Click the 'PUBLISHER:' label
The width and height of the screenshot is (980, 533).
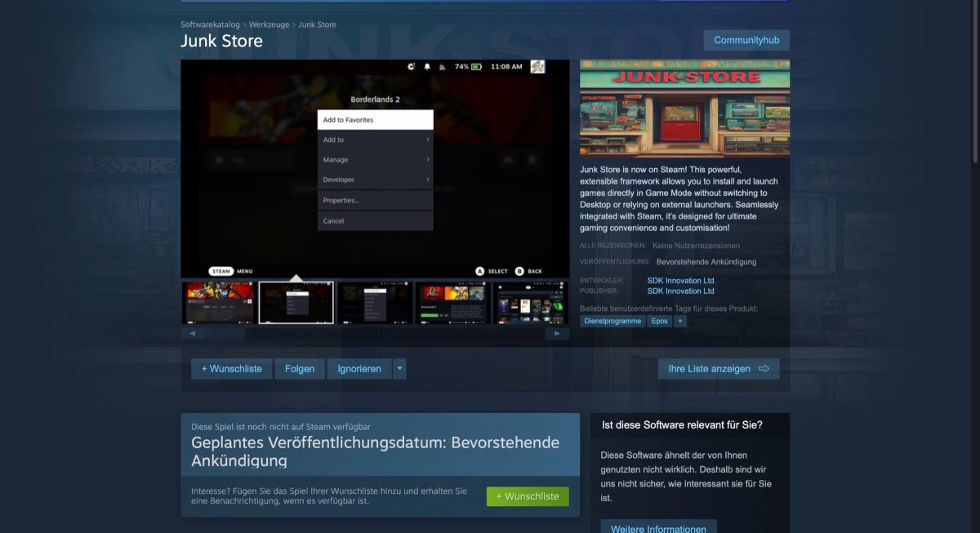pos(599,291)
